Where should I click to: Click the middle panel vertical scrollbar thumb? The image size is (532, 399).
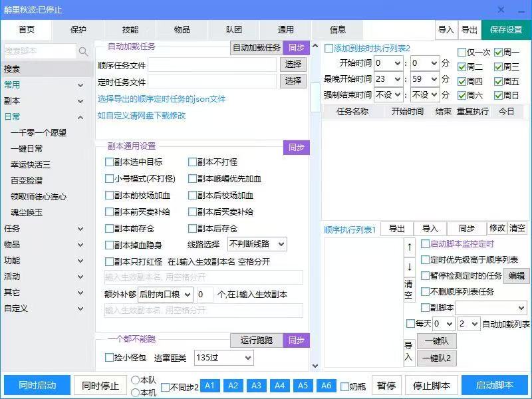[315, 97]
